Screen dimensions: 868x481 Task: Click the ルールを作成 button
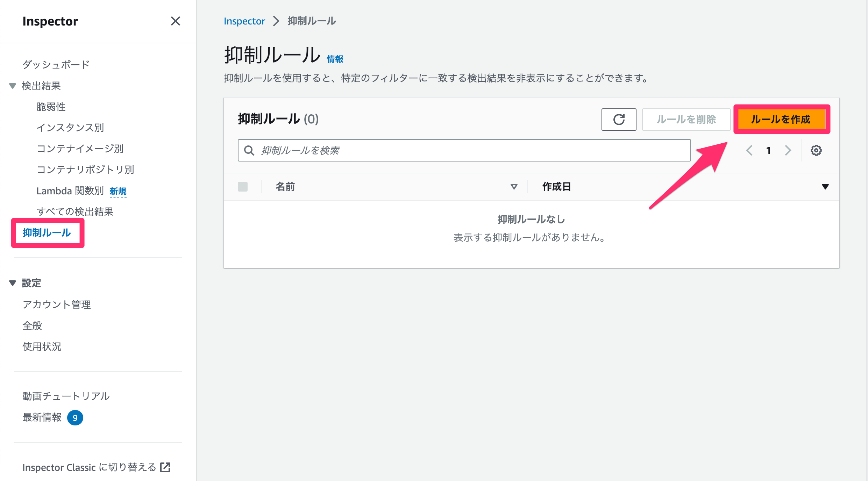(x=781, y=120)
